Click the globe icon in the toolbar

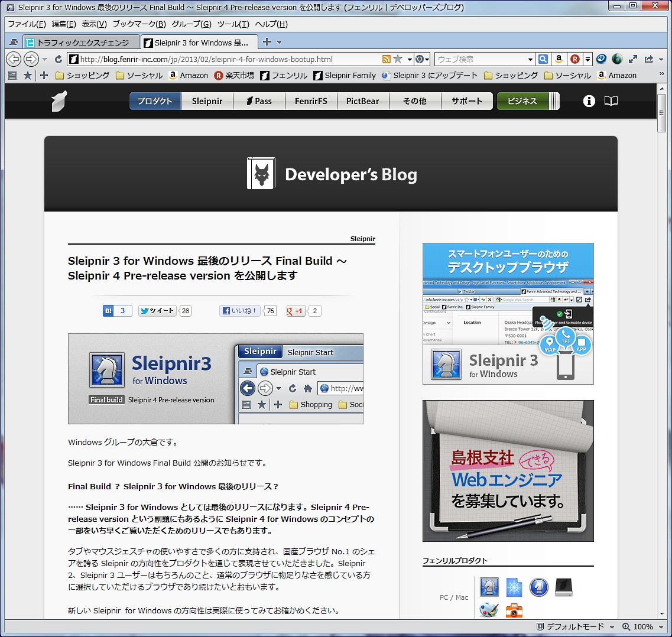pos(617,59)
